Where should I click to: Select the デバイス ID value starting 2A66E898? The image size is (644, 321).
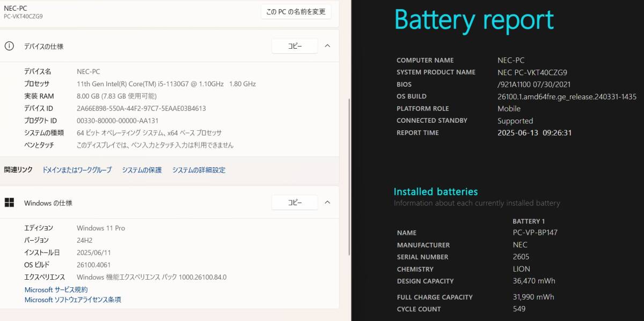pyautogui.click(x=141, y=108)
